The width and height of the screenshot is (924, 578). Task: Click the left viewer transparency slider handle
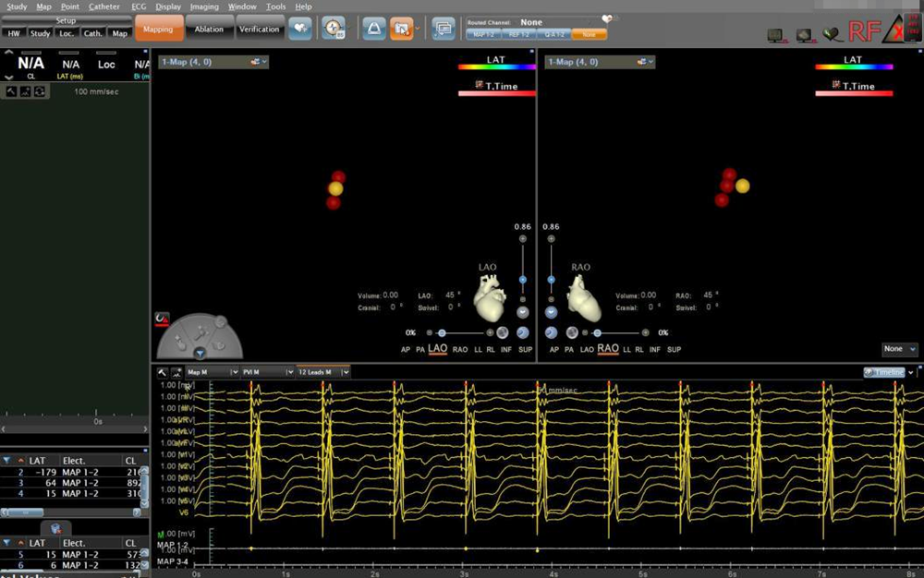pos(442,332)
